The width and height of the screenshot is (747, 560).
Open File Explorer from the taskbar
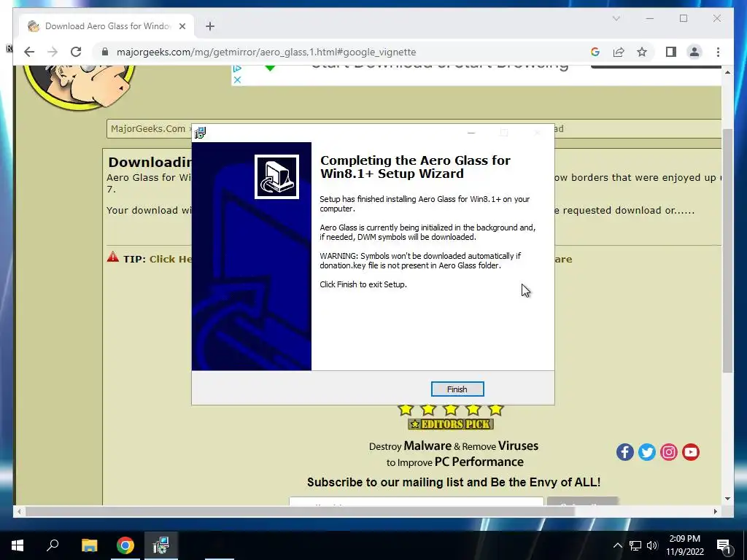click(x=89, y=545)
